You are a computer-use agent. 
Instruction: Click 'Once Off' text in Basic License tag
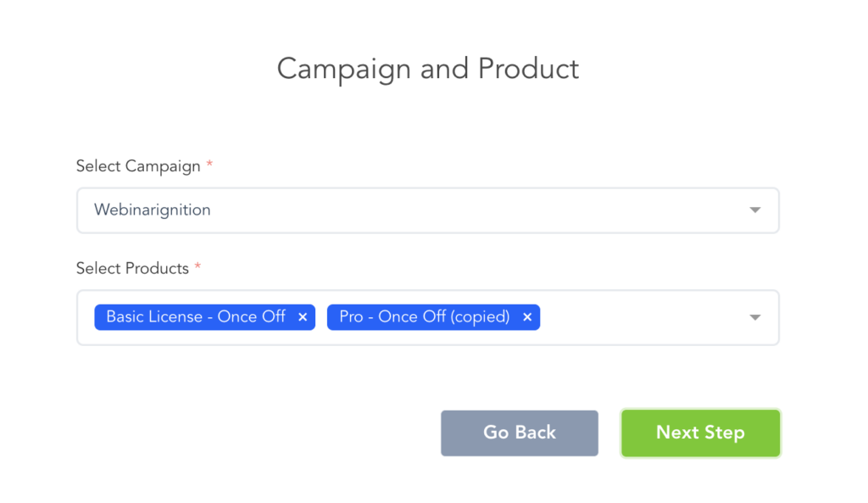(x=251, y=316)
